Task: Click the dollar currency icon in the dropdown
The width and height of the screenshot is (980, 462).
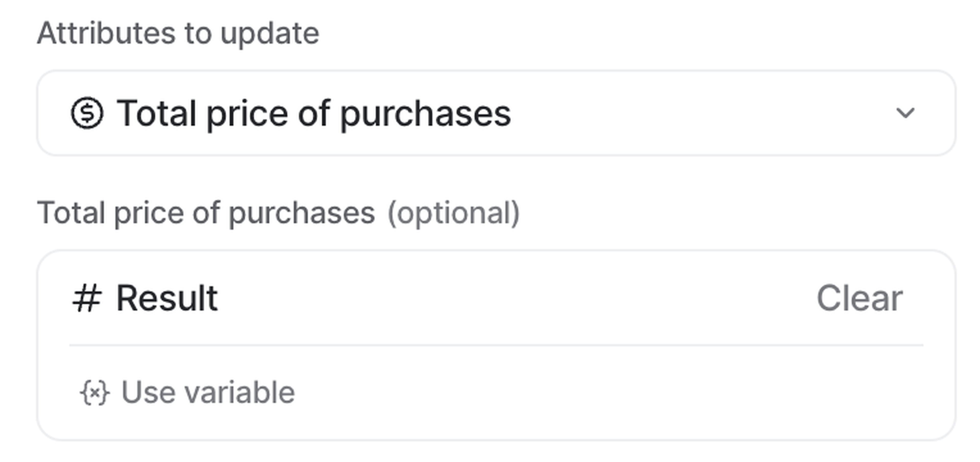Action: [87, 113]
